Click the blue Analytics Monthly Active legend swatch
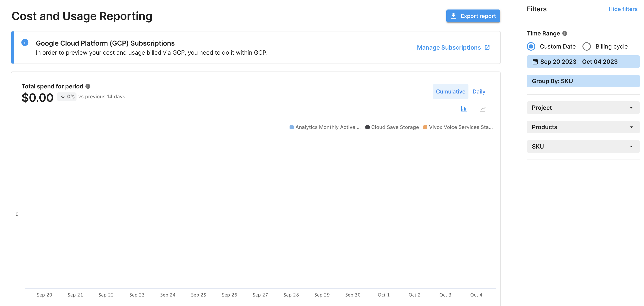The image size is (644, 306). tap(291, 127)
